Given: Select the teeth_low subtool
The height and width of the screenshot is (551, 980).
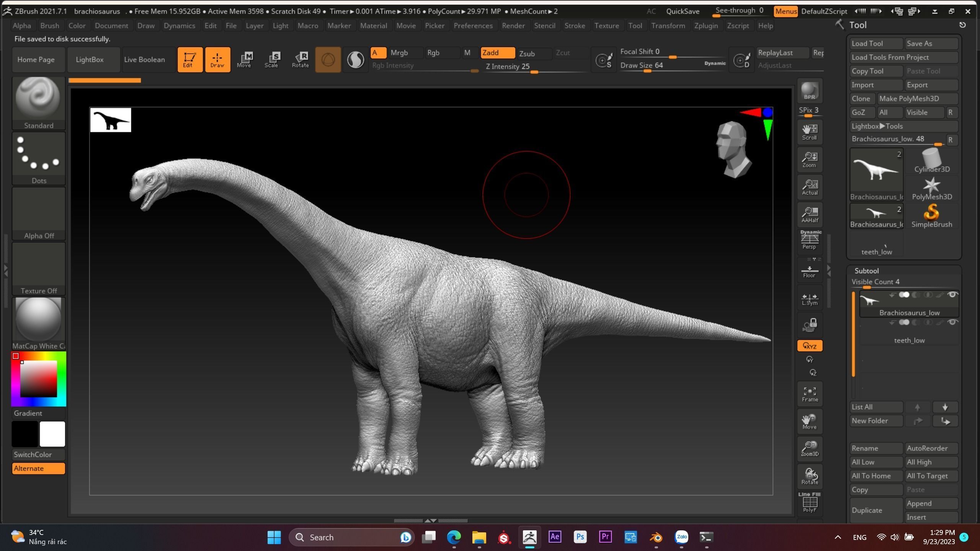Looking at the screenshot, I should 909,332.
